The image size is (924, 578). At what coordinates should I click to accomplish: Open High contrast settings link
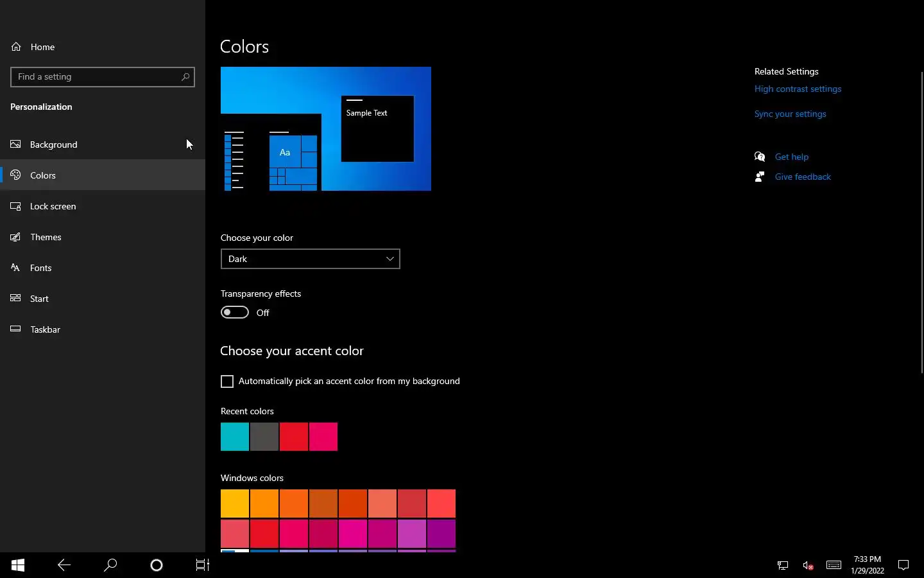(x=798, y=89)
